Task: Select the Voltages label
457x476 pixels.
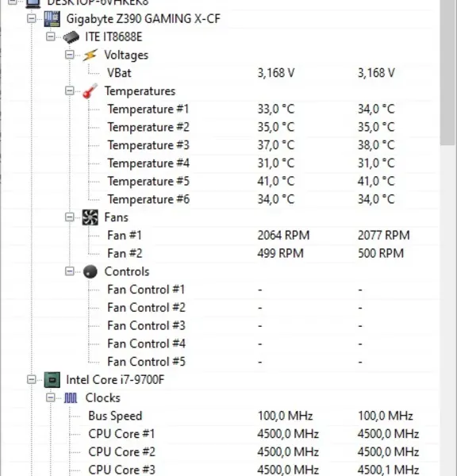Action: click(126, 55)
